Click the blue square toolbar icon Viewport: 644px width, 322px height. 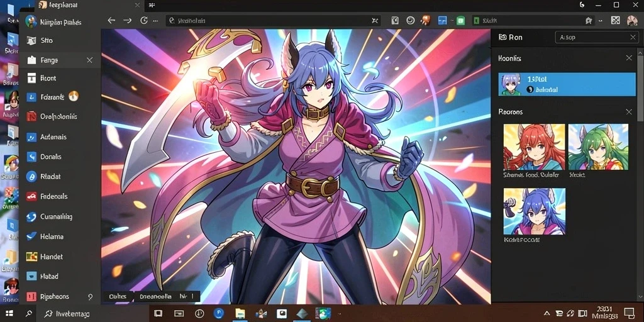pos(442,21)
